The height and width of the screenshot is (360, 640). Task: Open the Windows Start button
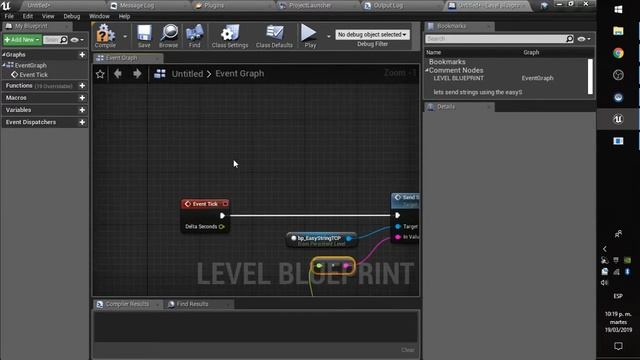click(618, 9)
